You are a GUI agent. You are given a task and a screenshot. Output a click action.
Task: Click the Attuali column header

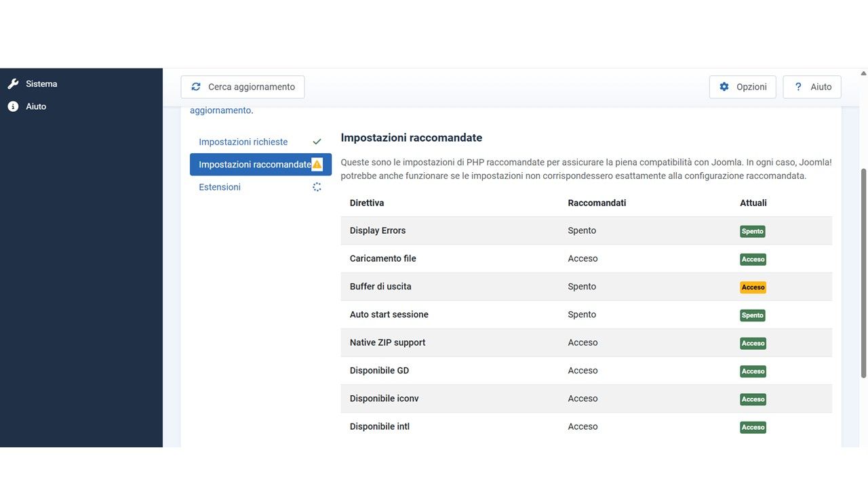click(x=753, y=203)
